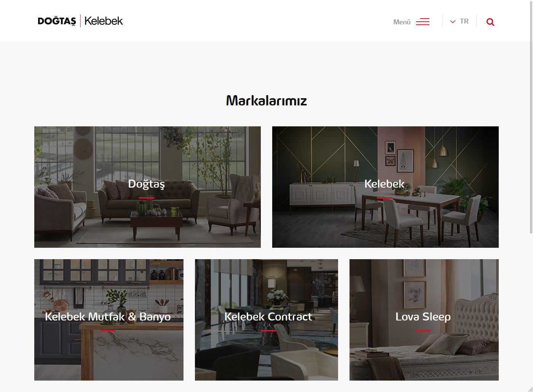
Task: Open the hamburger menu lines icon
Action: click(423, 22)
